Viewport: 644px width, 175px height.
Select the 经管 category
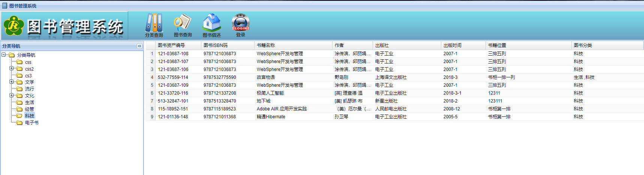pos(30,109)
